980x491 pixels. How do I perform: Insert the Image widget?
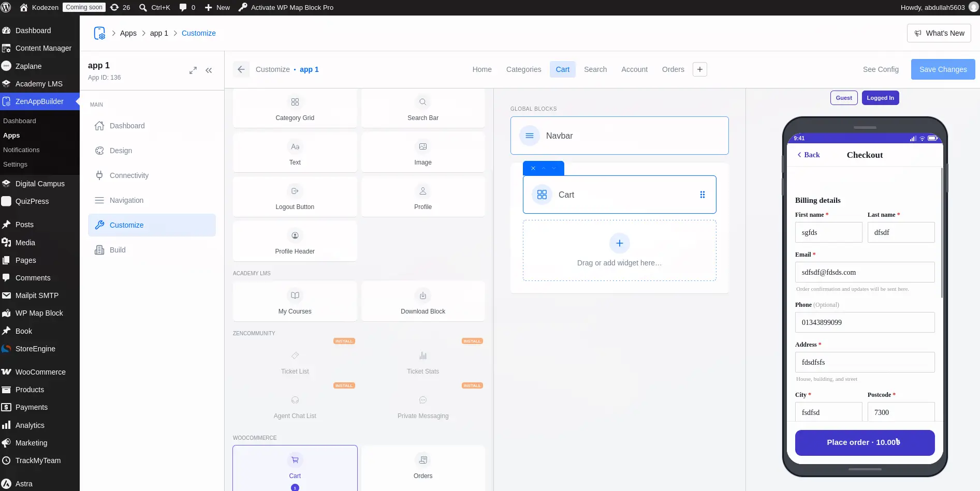point(423,153)
